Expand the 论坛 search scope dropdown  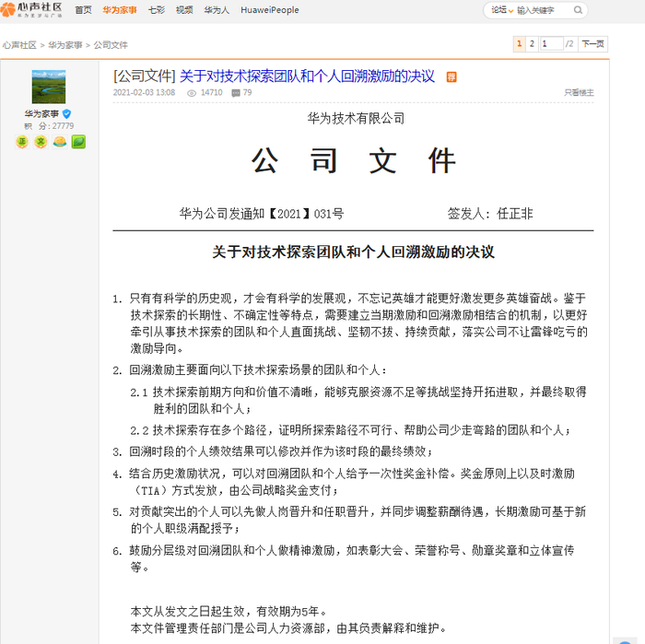[502, 10]
